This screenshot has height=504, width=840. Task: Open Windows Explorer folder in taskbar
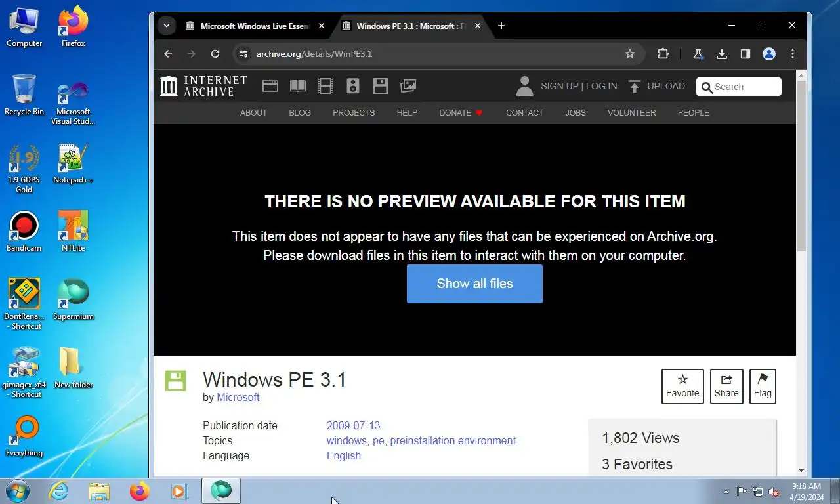99,491
